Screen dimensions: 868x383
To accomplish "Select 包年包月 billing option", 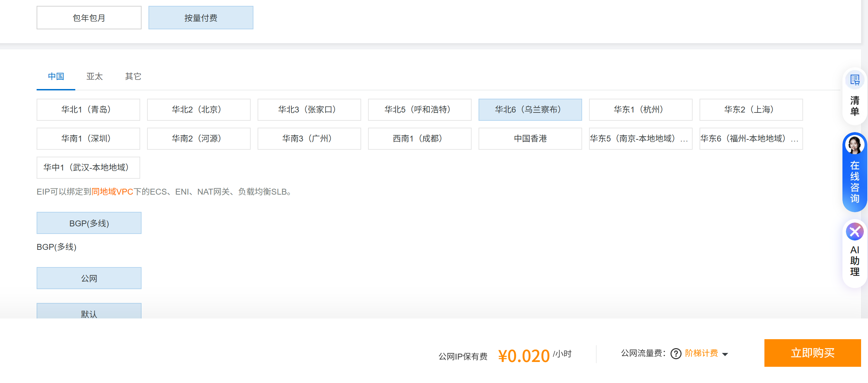I will pyautogui.click(x=89, y=18).
